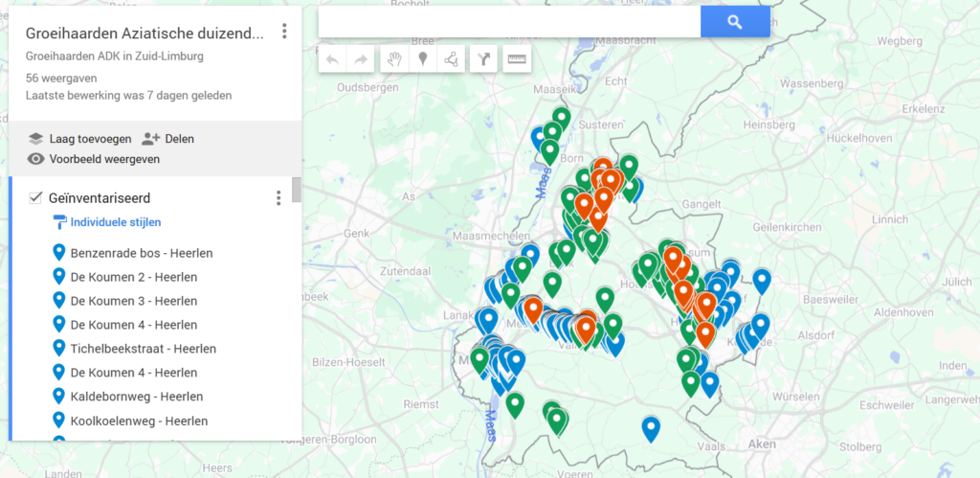Click the map search input field
Screen dimensions: 980x478
(x=509, y=23)
